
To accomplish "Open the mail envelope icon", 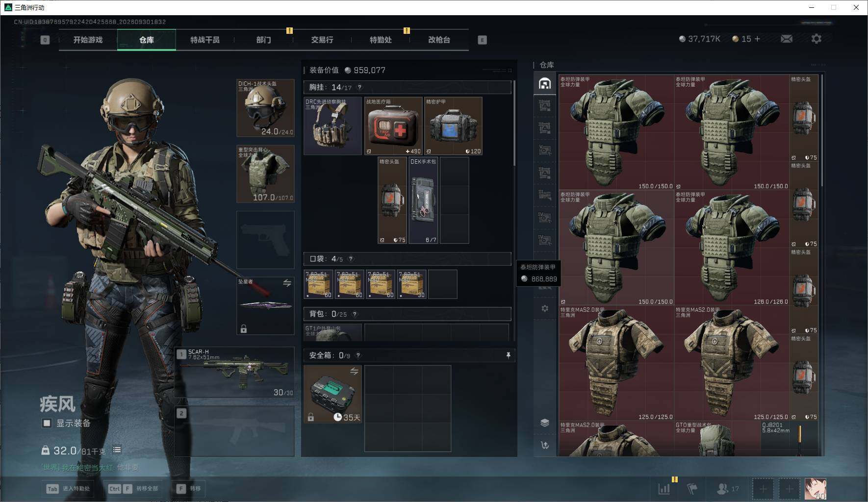I will coord(786,39).
